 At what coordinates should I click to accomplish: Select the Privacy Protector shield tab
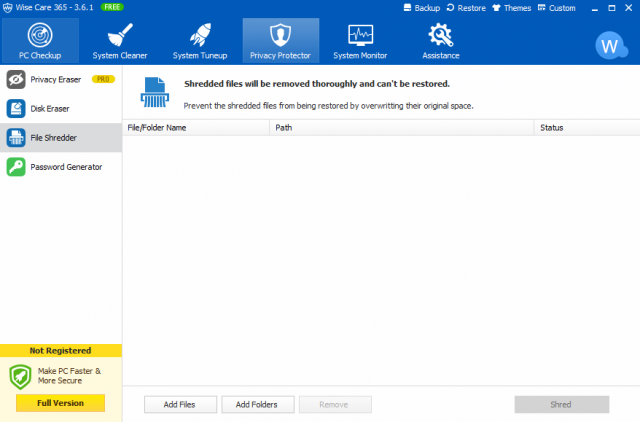(x=281, y=40)
